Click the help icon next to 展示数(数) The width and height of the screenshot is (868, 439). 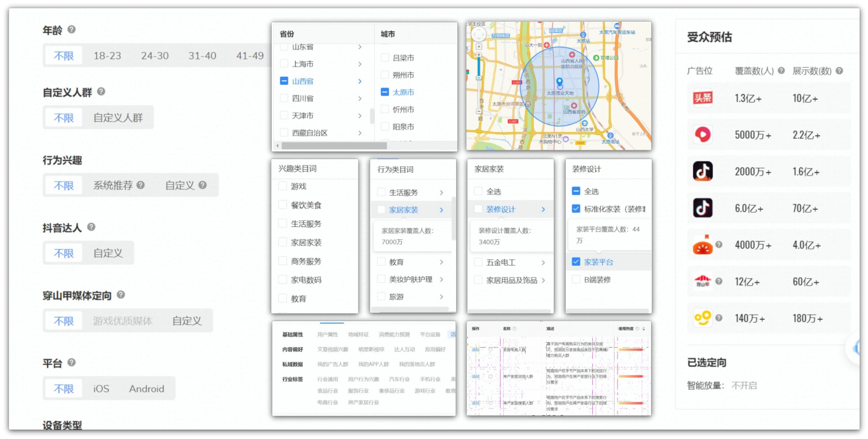pyautogui.click(x=839, y=70)
